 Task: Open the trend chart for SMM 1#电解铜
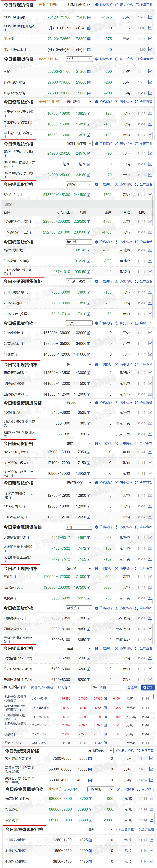point(150,17)
